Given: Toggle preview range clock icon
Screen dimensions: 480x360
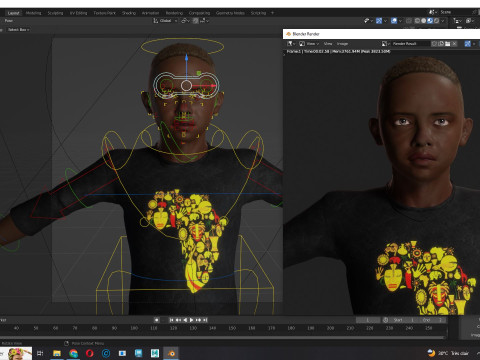Looking at the screenshot, I should click(x=386, y=320).
